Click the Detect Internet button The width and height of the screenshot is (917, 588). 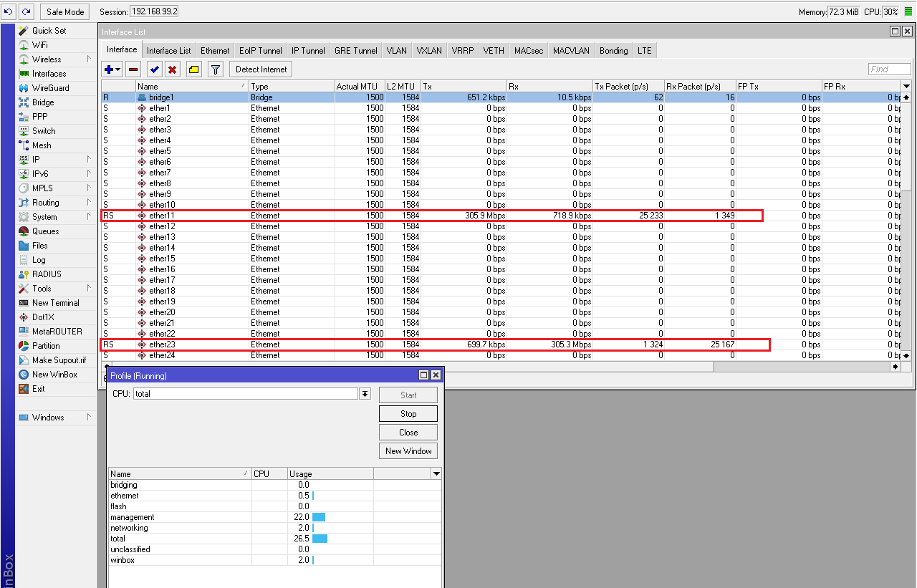pyautogui.click(x=260, y=69)
